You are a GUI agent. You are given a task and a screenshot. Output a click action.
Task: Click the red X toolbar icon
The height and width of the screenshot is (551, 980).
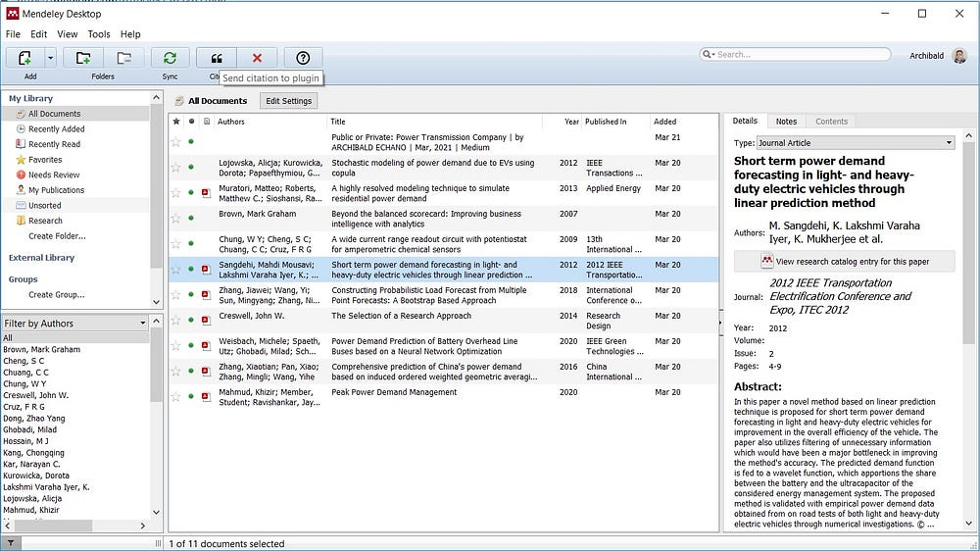[257, 59]
